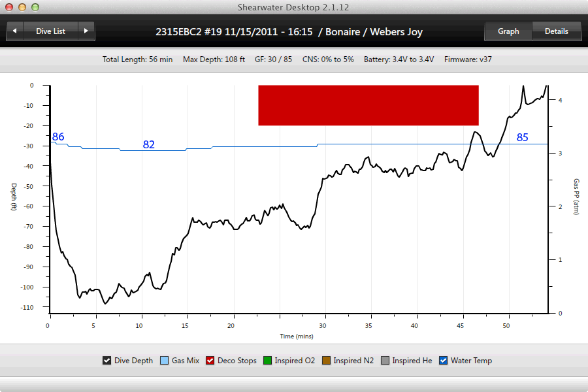The image size is (588, 392).
Task: Enable the Inspired N2 series
Action: (x=327, y=361)
